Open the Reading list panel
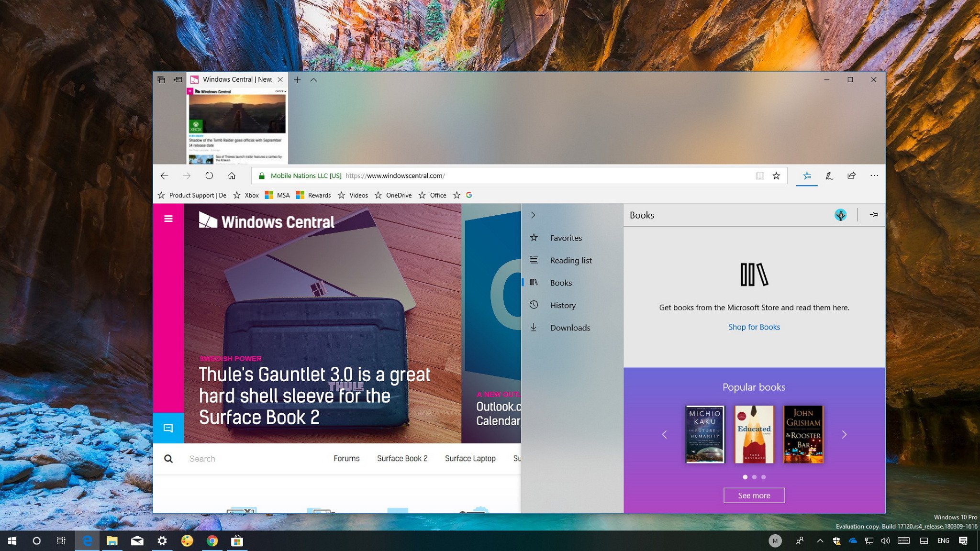This screenshot has width=980, height=551. 571,260
